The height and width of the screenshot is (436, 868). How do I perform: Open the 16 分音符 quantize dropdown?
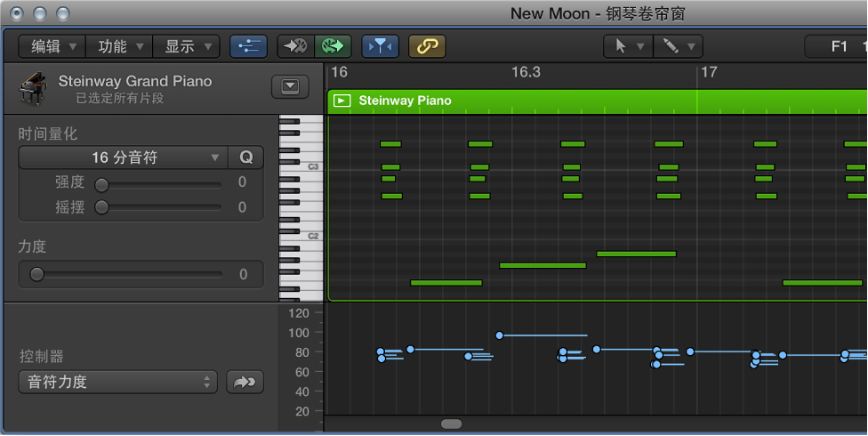coord(123,157)
